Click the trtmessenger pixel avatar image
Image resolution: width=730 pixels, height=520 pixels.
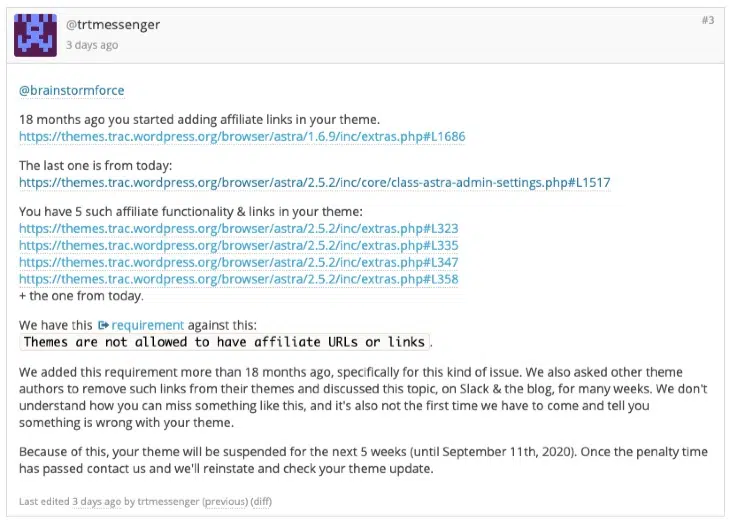[35, 35]
